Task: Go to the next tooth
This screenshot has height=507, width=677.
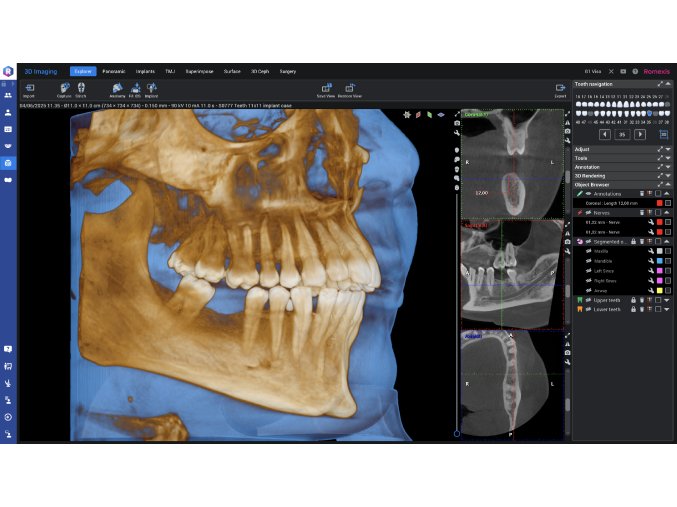Action: 640,135
